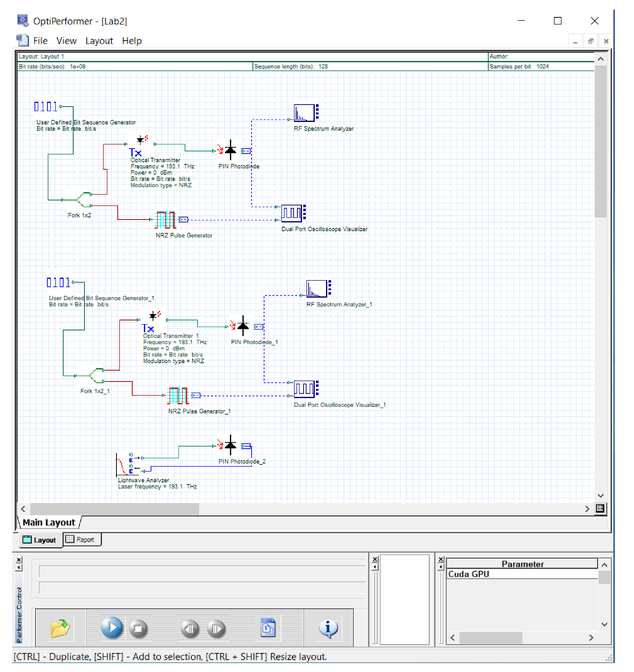The image size is (634, 672).
Task: Click the blue information icon
Action: (x=327, y=628)
